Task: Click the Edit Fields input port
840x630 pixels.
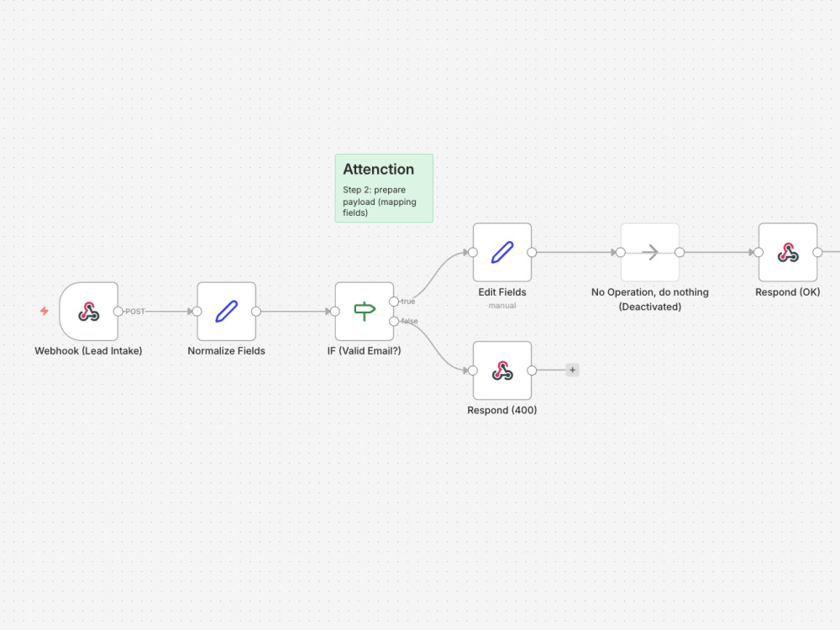Action: 472,252
